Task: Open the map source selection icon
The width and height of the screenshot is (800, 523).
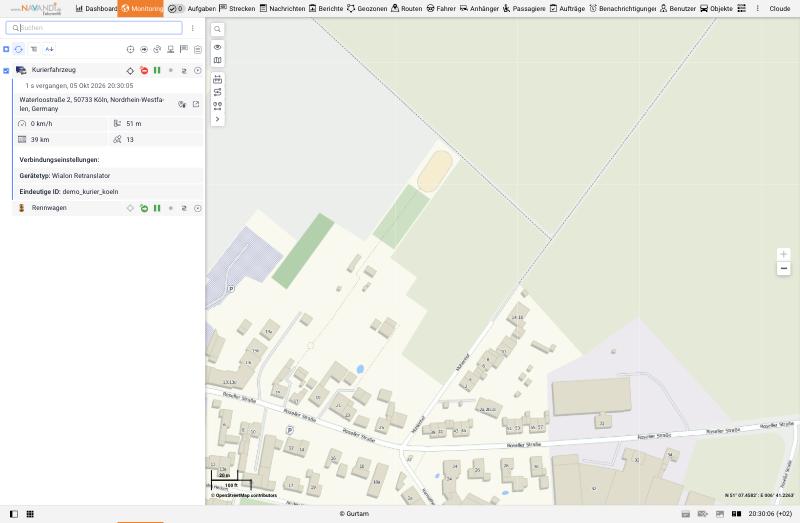Action: 217,60
